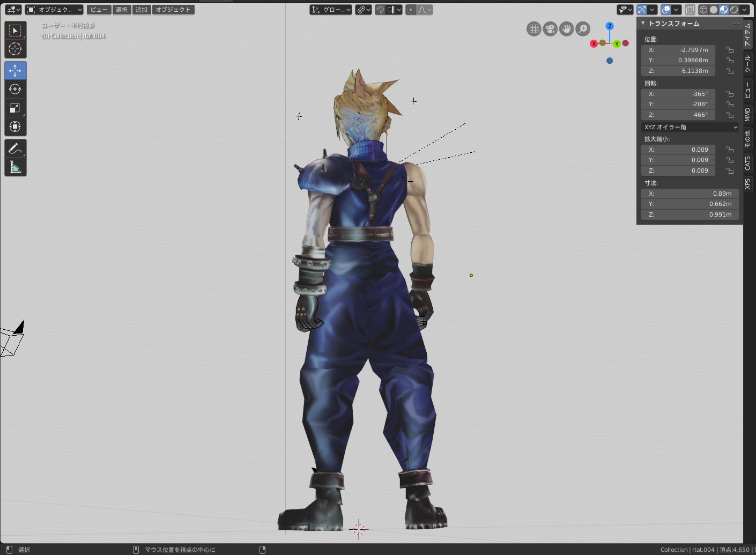Screen dimensions: 756x555
Task: Click the red X axis gizmo ball
Action: [594, 44]
